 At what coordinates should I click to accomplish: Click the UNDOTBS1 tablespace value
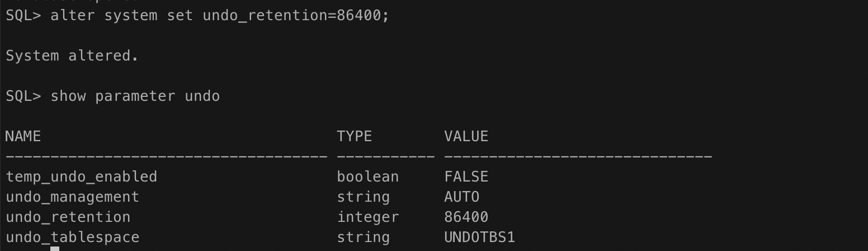(x=479, y=238)
